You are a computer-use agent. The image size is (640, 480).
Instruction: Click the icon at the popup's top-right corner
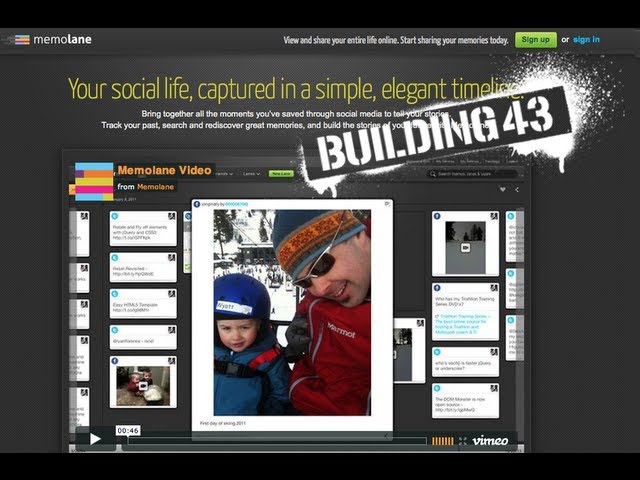[x=387, y=204]
